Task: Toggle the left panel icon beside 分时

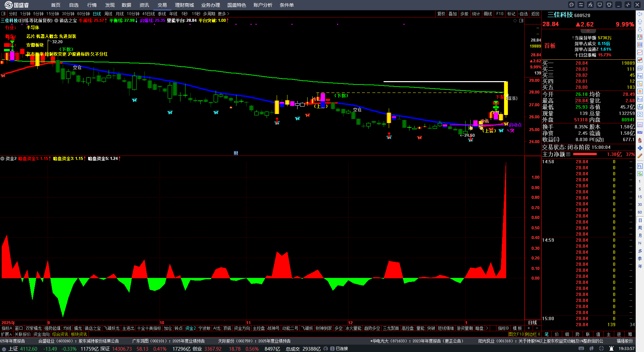Action: point(3,14)
